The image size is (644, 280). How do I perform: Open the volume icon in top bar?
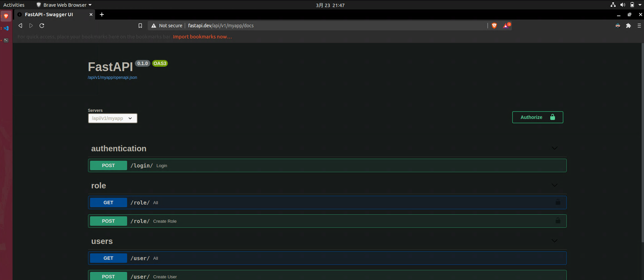(x=622, y=5)
